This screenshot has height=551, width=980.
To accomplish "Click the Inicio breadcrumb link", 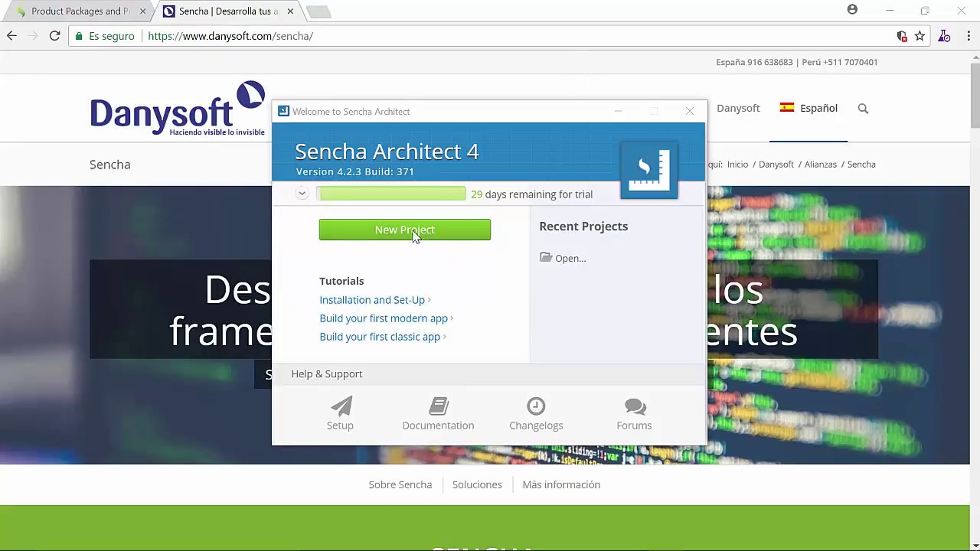I will [x=737, y=165].
